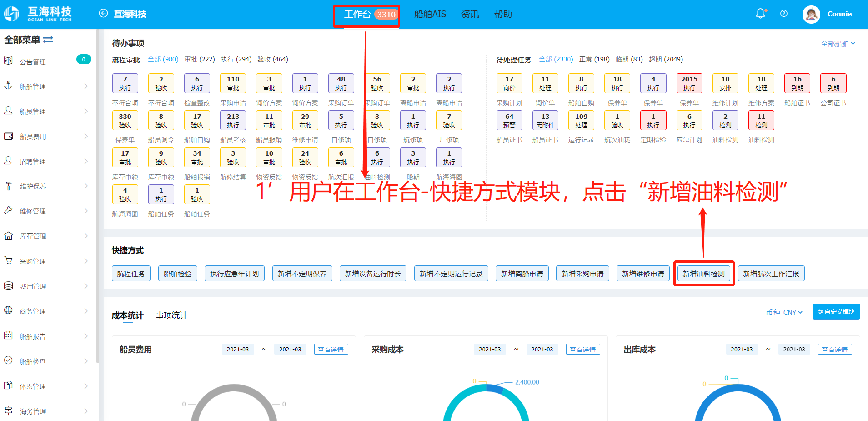This screenshot has width=868, height=421.
Task: Expand the 船员管理 menu chevron
Action: tap(86, 111)
